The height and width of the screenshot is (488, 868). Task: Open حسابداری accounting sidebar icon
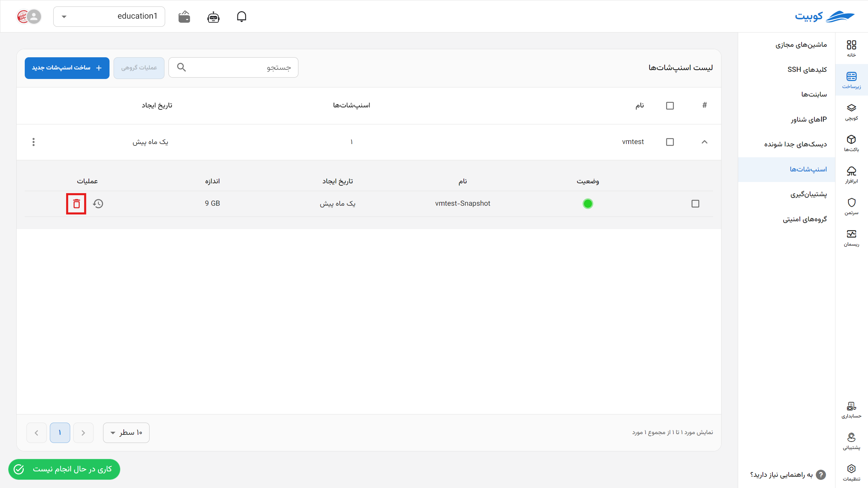[851, 410]
